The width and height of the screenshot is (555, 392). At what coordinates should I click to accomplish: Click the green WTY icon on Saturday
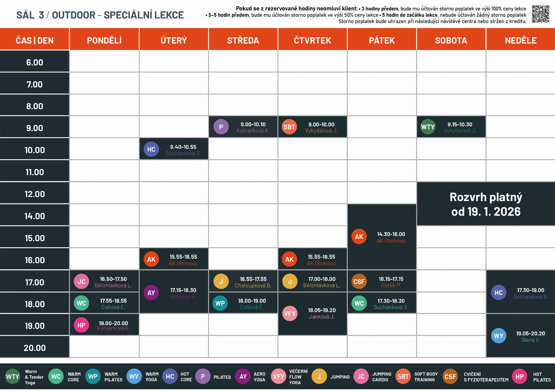click(x=428, y=127)
